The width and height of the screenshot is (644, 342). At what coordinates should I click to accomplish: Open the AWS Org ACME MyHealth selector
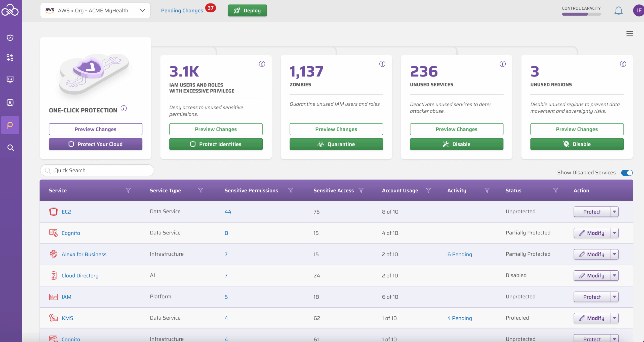(95, 10)
